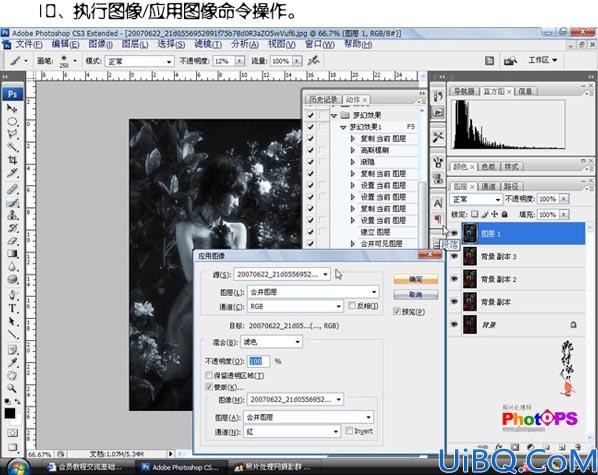
Task: Toggle 反相(I) checkbox in Apply Image
Action: (x=352, y=305)
